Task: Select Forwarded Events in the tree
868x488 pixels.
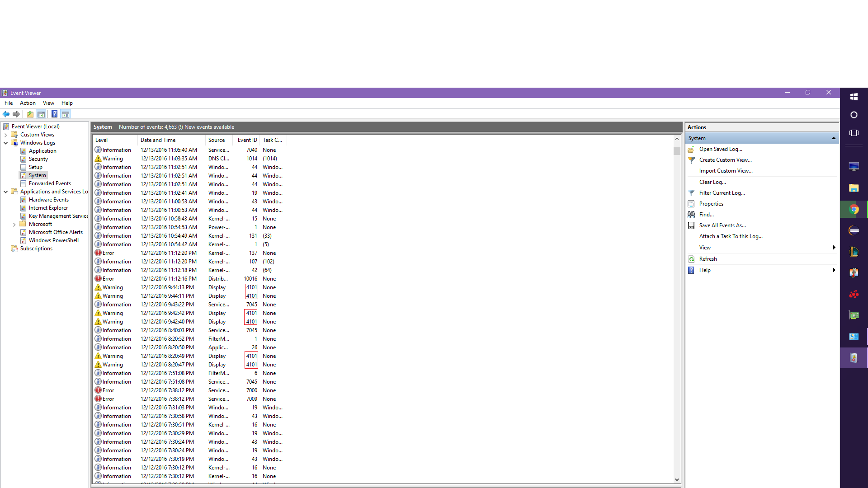Action: (50, 183)
